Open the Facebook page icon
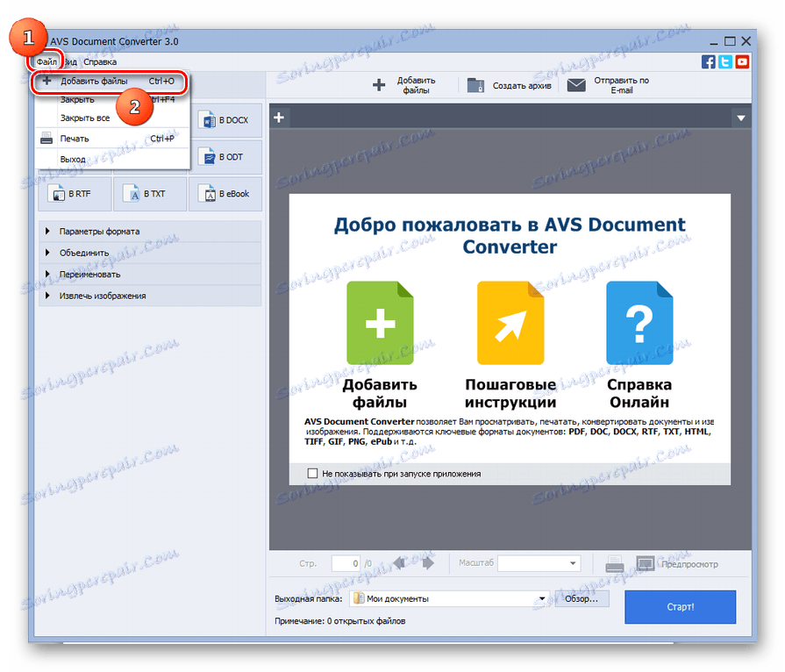785x672 pixels. click(709, 62)
